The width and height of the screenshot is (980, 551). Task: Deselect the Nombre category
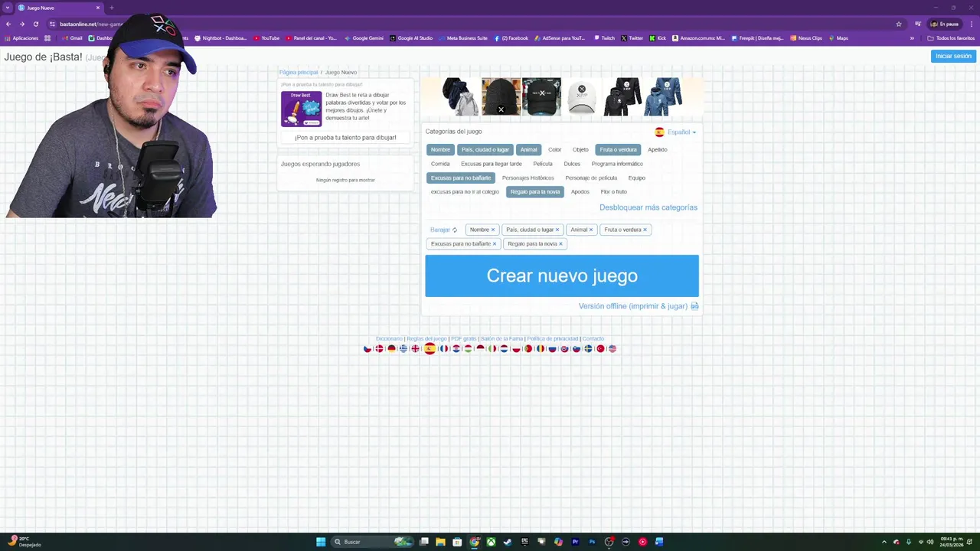coord(440,150)
